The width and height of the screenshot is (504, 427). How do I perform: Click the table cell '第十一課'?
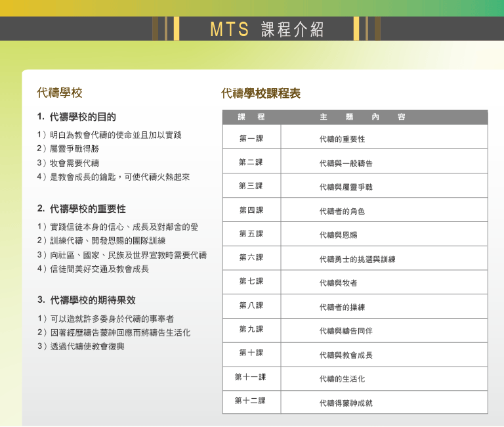250,377
